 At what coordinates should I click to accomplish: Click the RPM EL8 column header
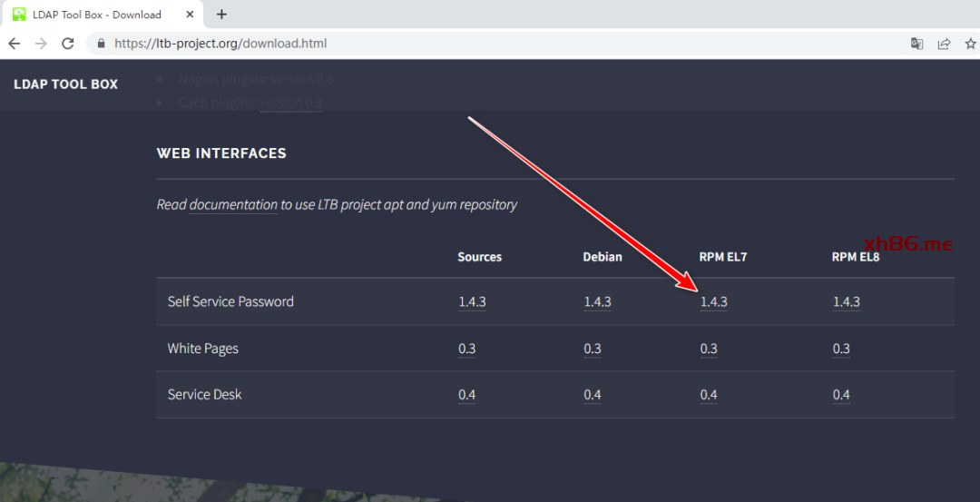[x=856, y=257]
